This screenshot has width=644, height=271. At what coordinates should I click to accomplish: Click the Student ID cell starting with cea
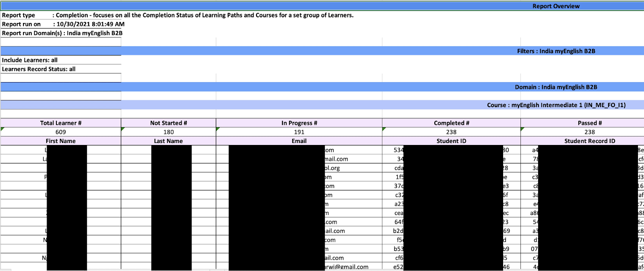coord(451,213)
